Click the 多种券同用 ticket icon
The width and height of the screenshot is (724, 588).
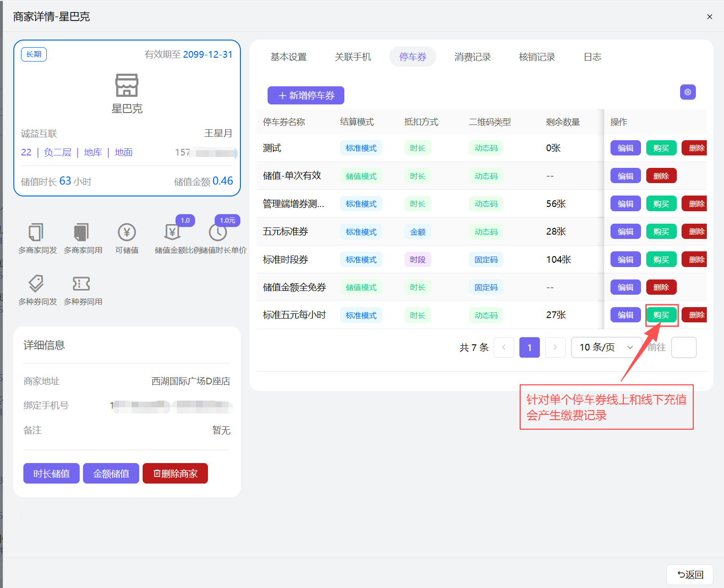tap(82, 284)
